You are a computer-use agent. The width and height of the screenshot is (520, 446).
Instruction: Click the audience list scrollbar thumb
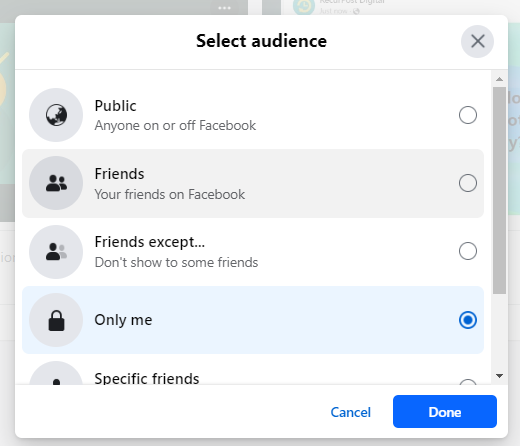(499, 190)
